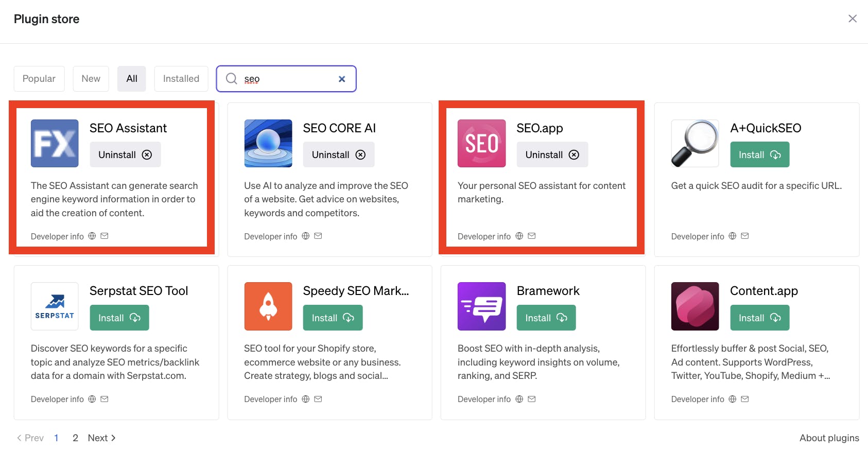Open the About plugins link

click(829, 438)
